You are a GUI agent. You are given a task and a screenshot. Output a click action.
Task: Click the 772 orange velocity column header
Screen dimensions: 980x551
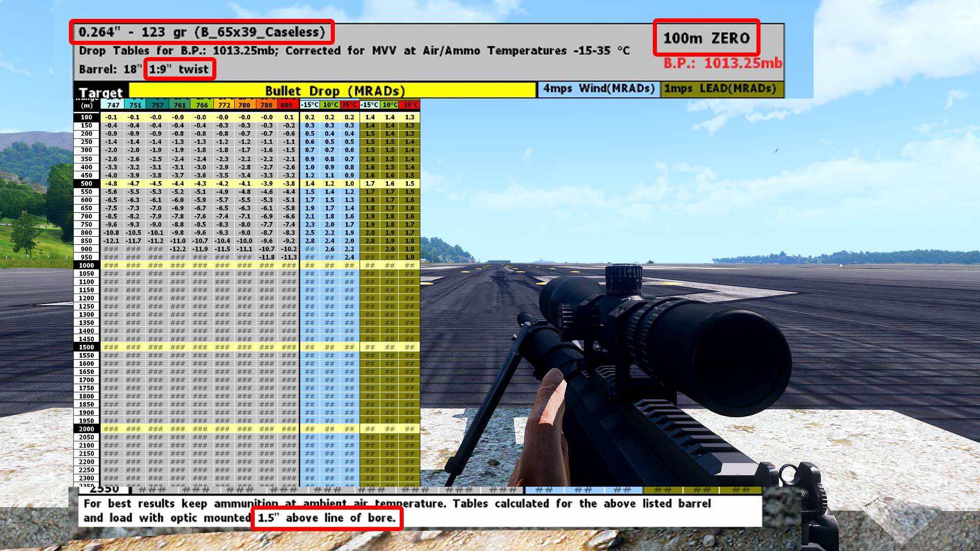[224, 105]
